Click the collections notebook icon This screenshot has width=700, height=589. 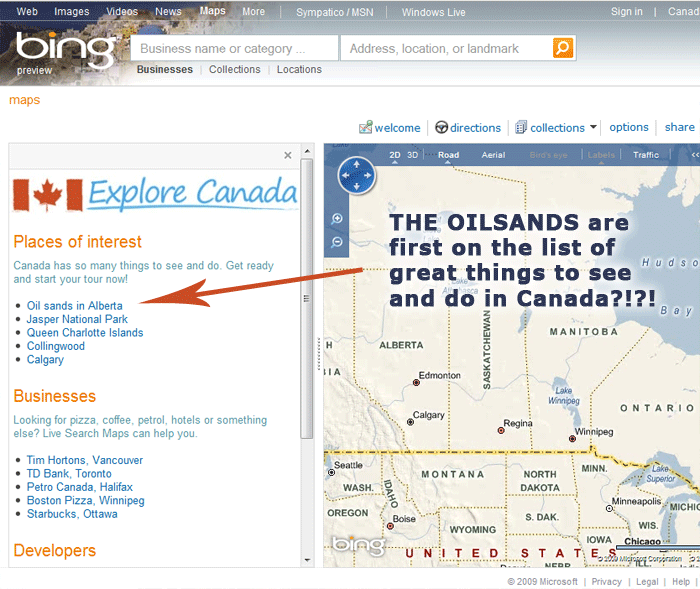point(521,127)
